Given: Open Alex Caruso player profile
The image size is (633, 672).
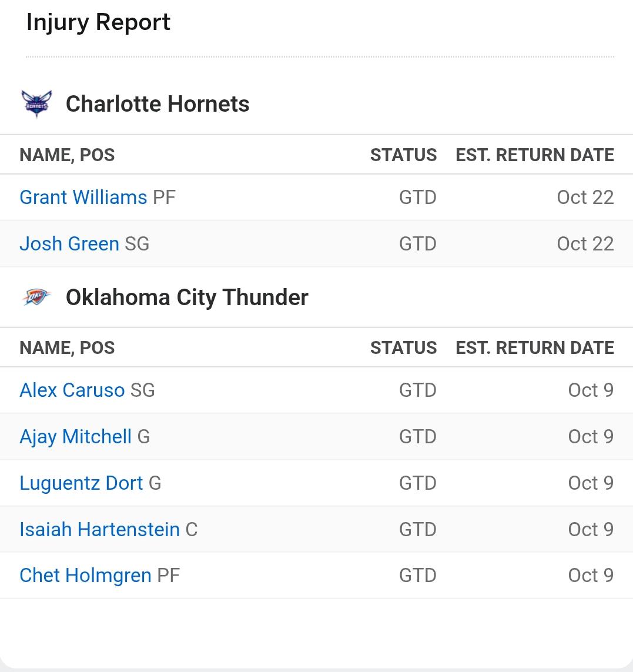Looking at the screenshot, I should (72, 390).
